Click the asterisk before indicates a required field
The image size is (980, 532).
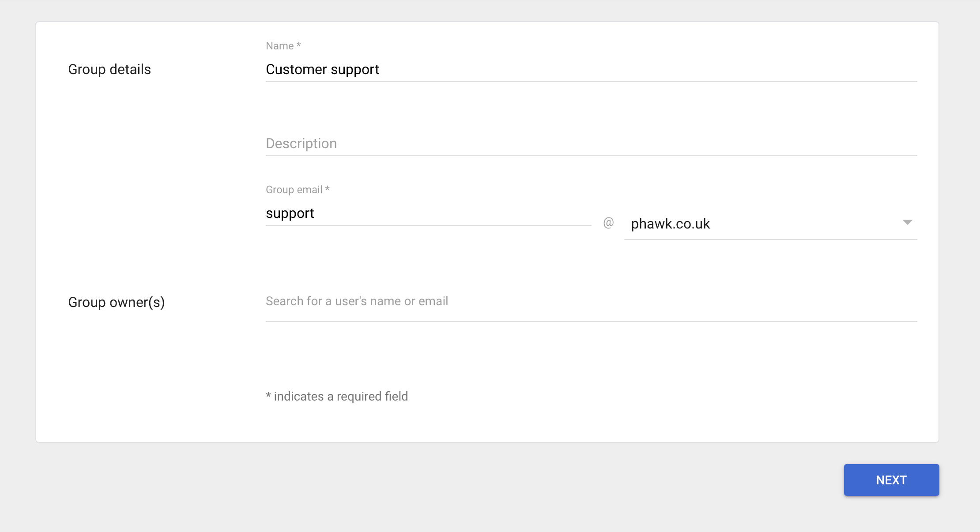point(268,395)
